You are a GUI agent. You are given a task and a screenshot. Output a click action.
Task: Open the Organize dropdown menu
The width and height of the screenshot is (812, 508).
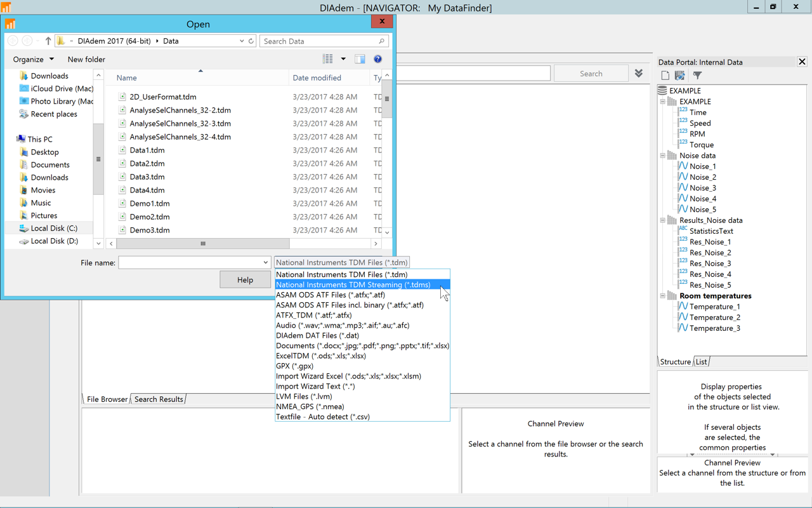click(x=33, y=59)
